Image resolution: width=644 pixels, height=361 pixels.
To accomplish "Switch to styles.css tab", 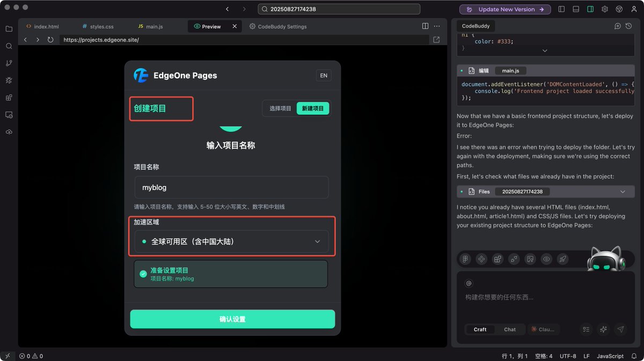I will (x=97, y=26).
